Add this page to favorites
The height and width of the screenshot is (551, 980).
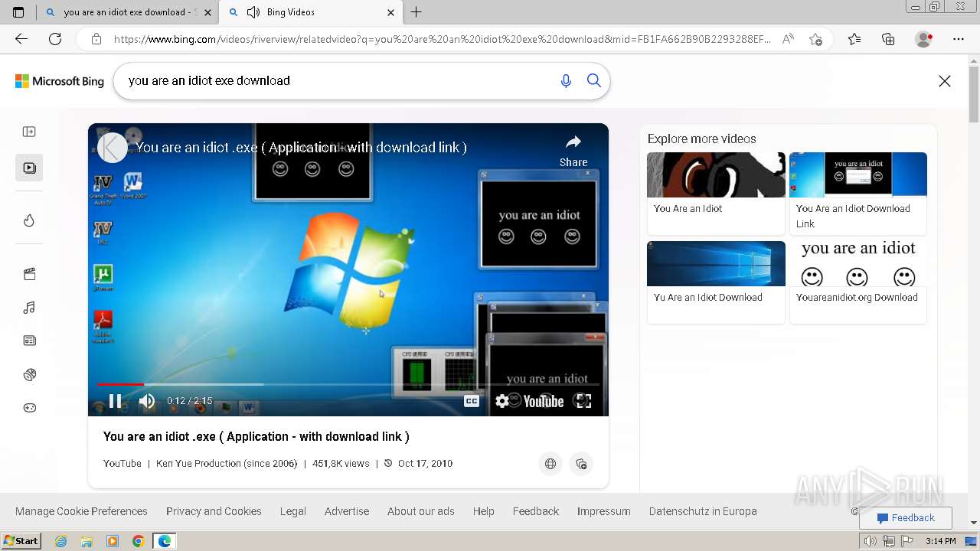pos(815,39)
